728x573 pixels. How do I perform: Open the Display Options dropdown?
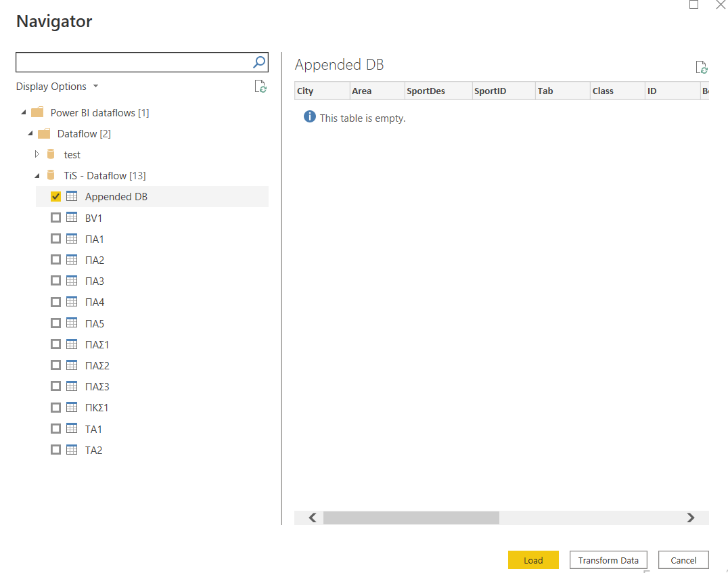tap(57, 87)
